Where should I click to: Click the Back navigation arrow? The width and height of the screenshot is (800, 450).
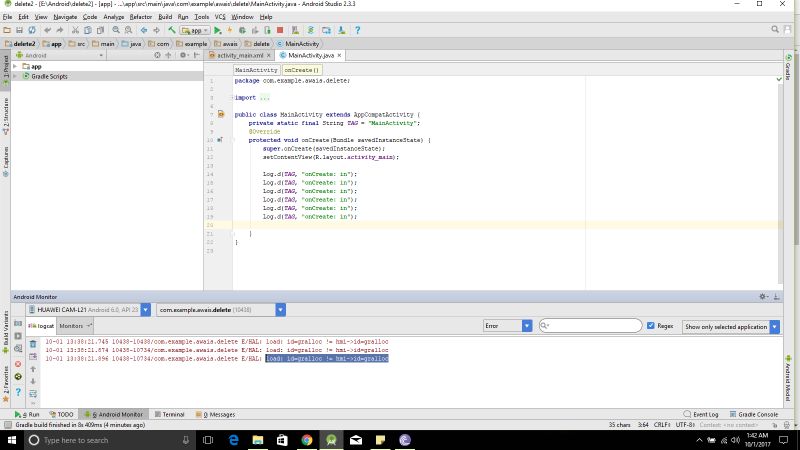[144, 30]
